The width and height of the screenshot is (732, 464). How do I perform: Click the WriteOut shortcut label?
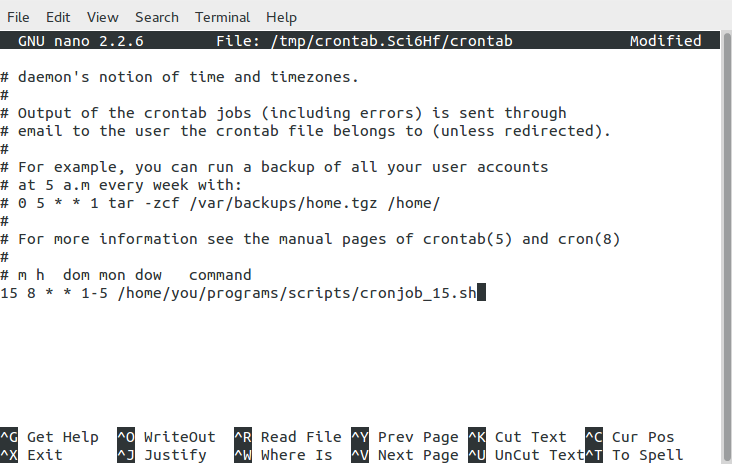click(179, 437)
